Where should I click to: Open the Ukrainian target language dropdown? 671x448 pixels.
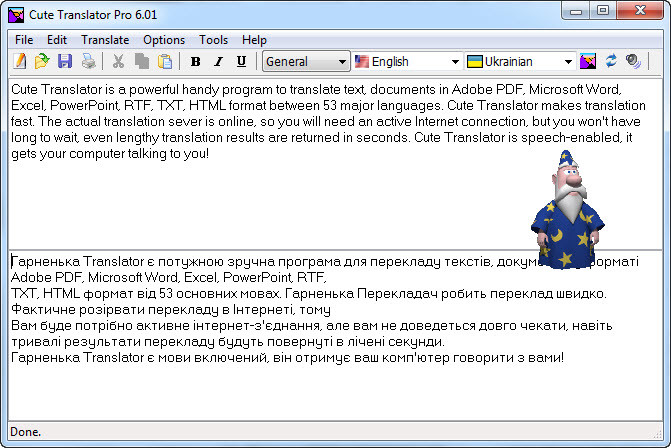520,62
